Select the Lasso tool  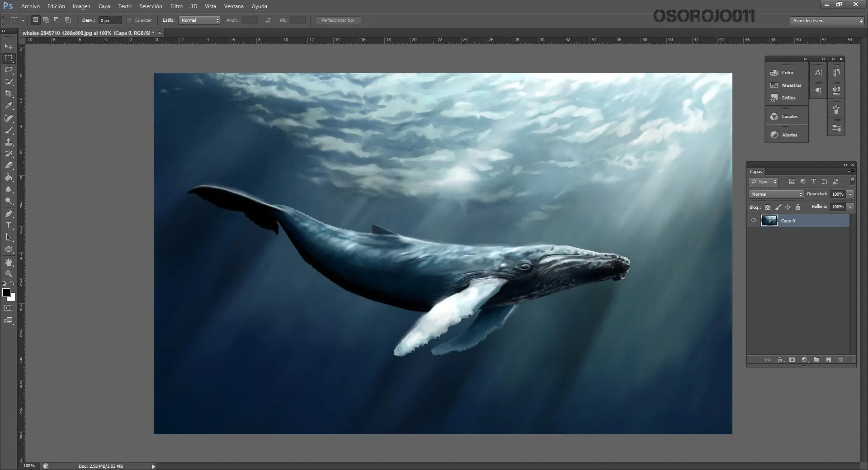[x=9, y=70]
